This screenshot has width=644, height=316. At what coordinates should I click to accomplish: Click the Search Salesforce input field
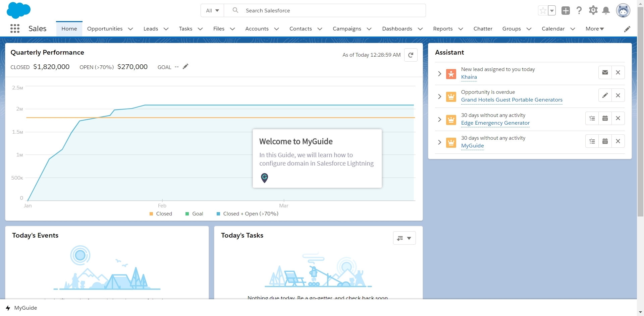pos(325,10)
